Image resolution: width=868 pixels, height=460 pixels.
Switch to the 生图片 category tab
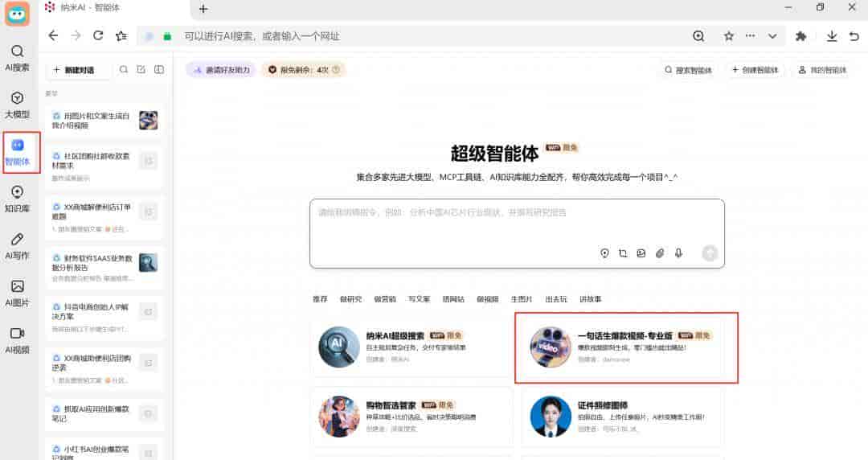(522, 298)
